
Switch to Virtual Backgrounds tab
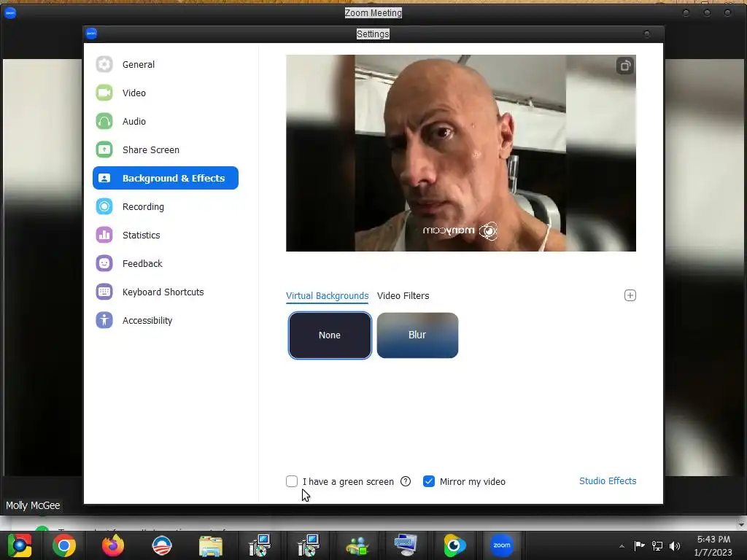tap(328, 296)
